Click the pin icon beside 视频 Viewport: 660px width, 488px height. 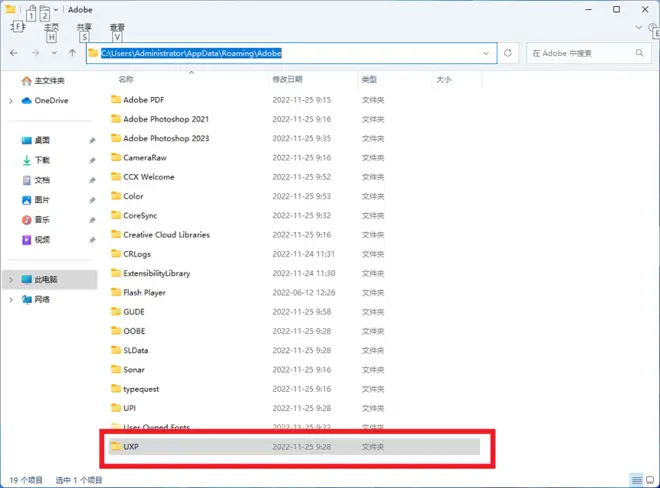[92, 240]
